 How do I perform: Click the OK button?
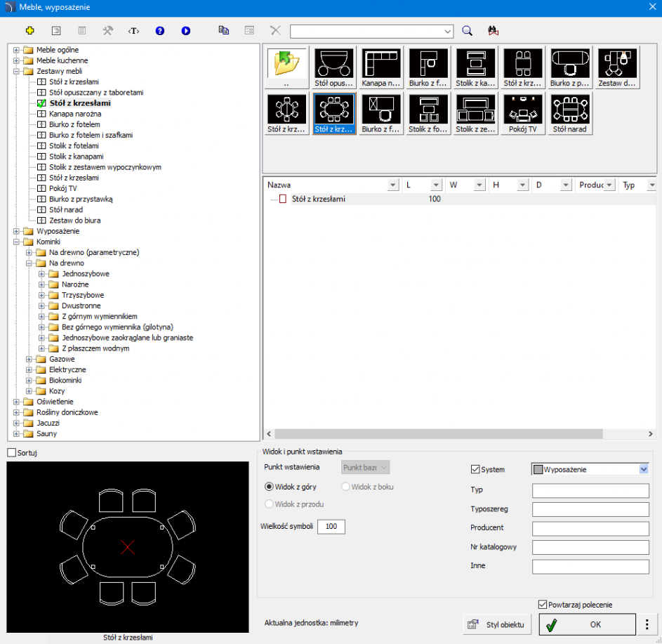(588, 624)
